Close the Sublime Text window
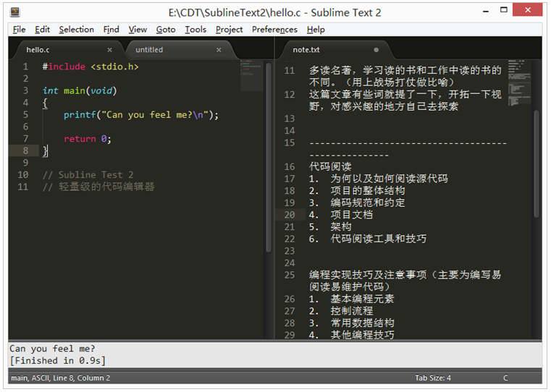551x392 pixels. click(x=527, y=10)
